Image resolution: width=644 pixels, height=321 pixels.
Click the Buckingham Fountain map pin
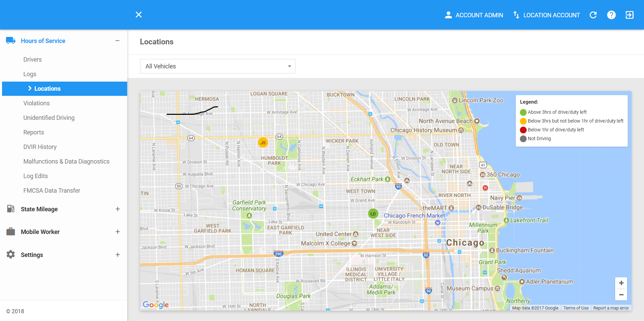[x=492, y=250]
